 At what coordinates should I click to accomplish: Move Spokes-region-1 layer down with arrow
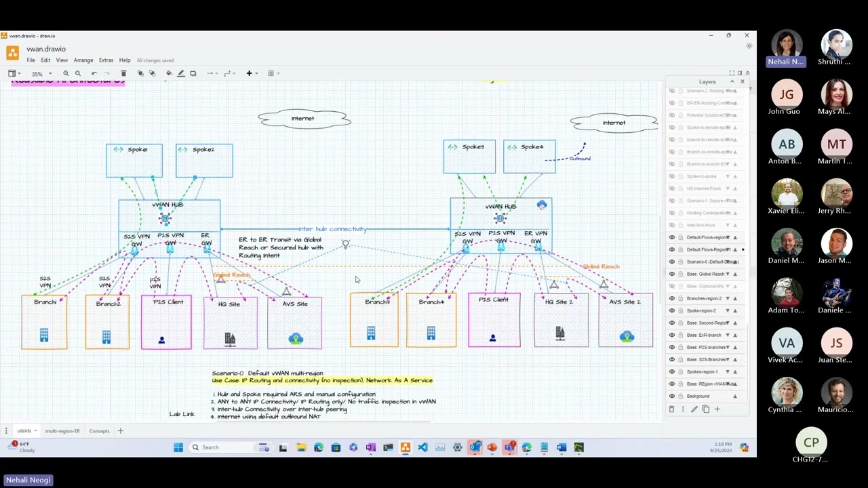coord(728,371)
